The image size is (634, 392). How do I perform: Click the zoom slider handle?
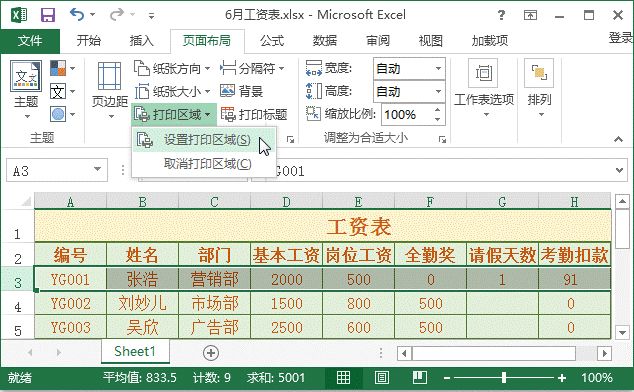coord(504,378)
